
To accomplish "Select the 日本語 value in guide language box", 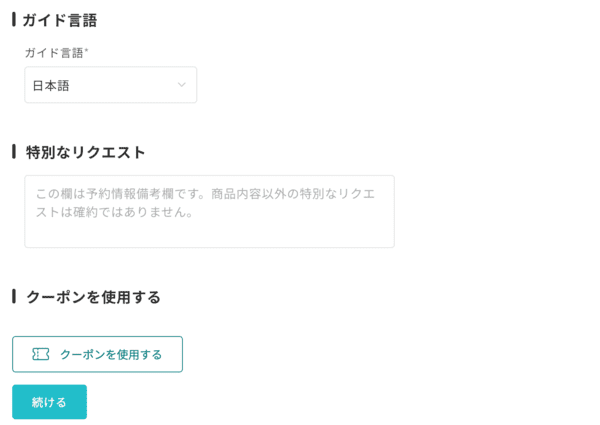I will [51, 85].
